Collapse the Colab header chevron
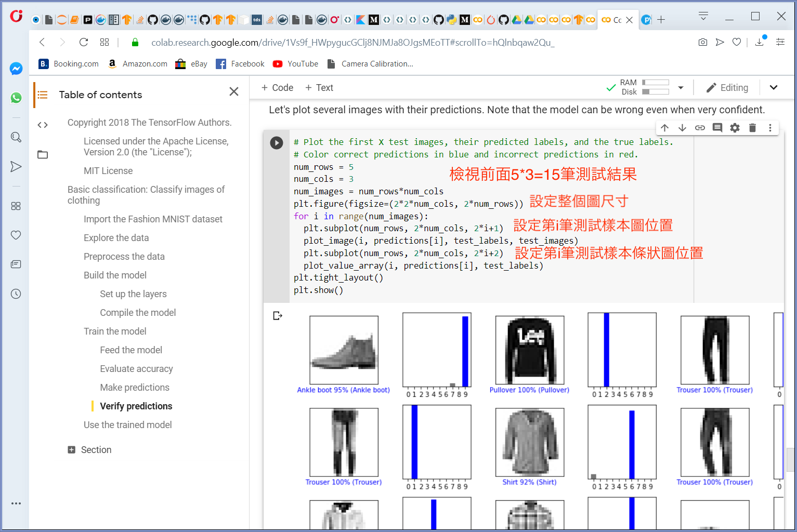 pos(774,87)
